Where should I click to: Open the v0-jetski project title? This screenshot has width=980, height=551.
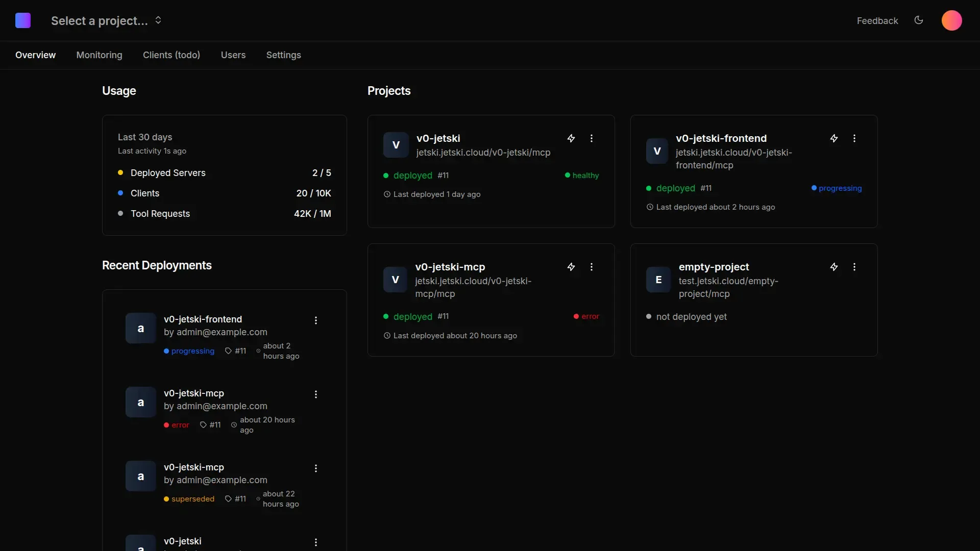(x=438, y=138)
